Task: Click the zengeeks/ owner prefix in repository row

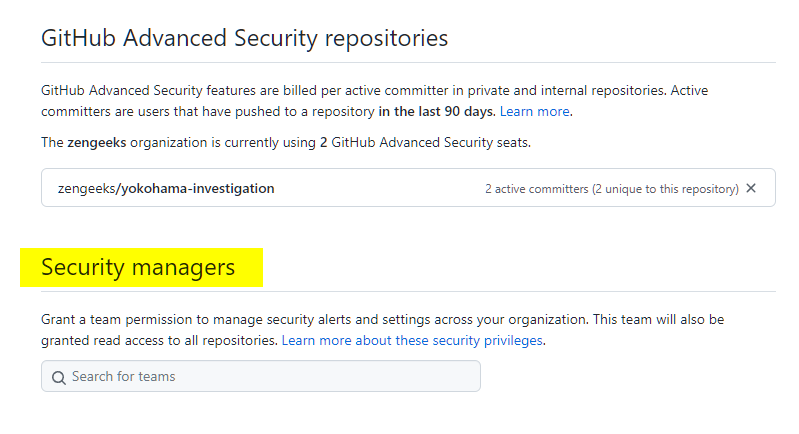Action: [89, 188]
